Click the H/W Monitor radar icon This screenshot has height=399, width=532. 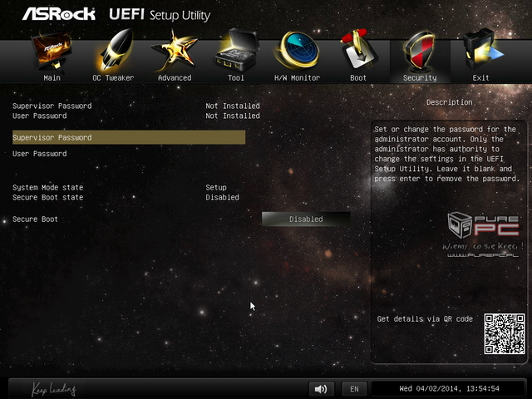click(x=298, y=50)
